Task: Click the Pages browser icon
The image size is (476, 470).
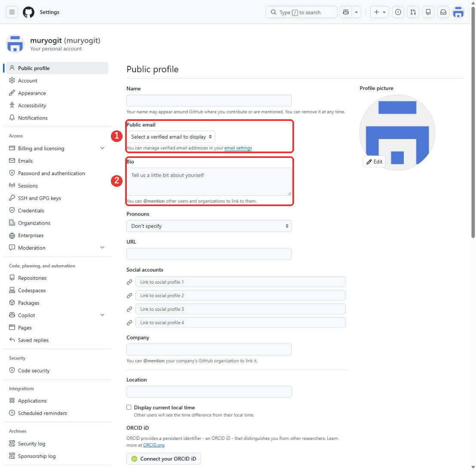Action: [12, 328]
